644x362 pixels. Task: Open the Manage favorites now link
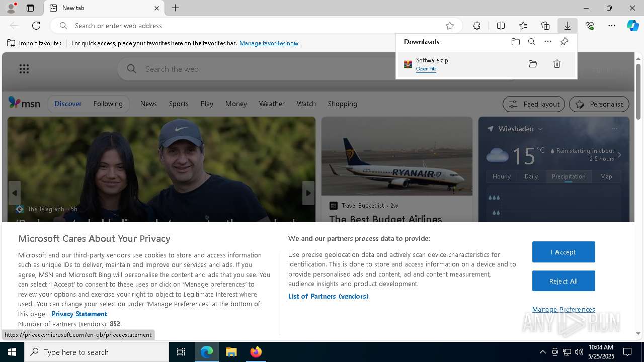click(x=269, y=43)
